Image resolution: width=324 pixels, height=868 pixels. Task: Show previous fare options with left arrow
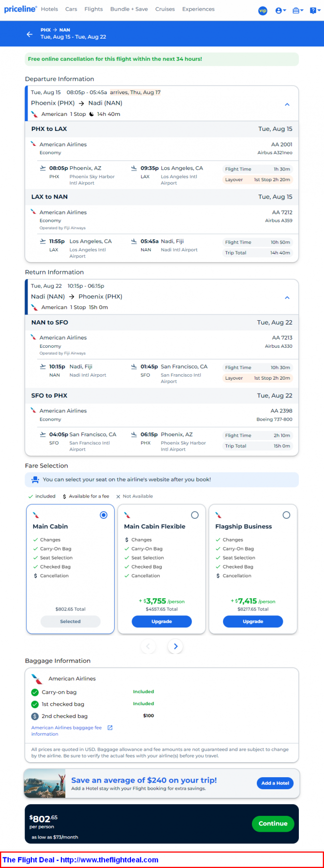pos(148,646)
